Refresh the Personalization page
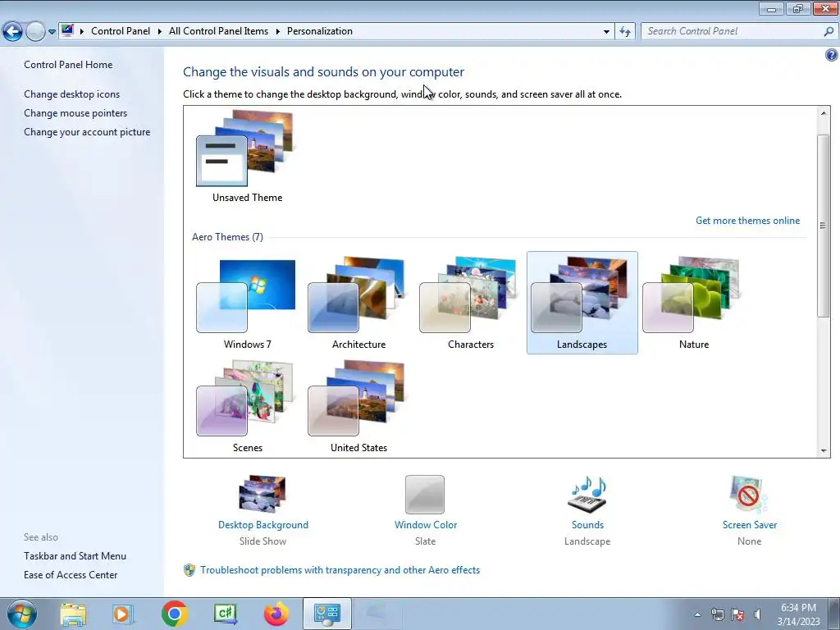The width and height of the screenshot is (840, 630). [625, 32]
